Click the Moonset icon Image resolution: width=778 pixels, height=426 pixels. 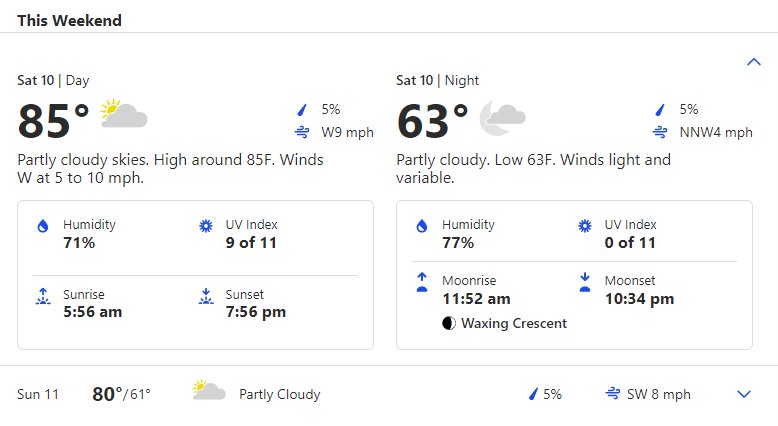tap(585, 282)
